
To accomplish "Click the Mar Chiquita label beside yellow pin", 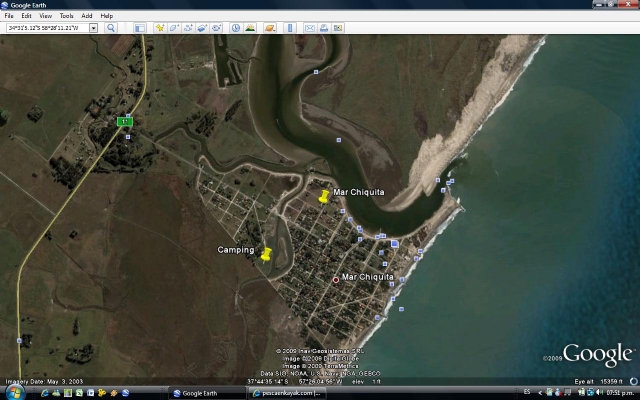I will [359, 192].
